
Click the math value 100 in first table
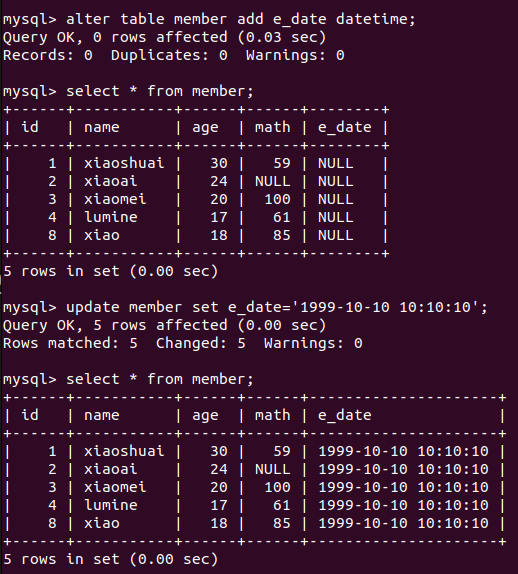277,199
